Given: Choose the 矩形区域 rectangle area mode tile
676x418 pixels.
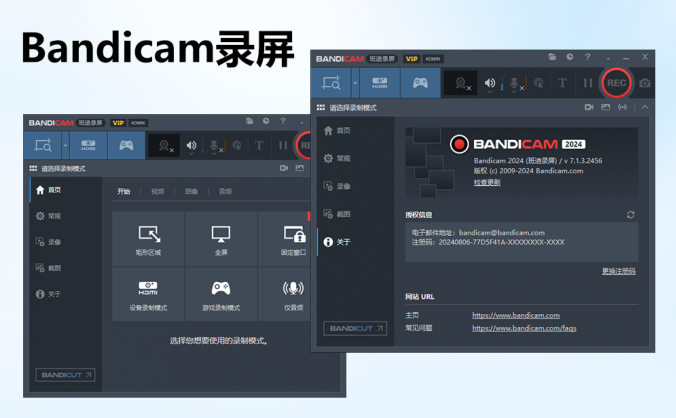Looking at the screenshot, I should coord(148,239).
